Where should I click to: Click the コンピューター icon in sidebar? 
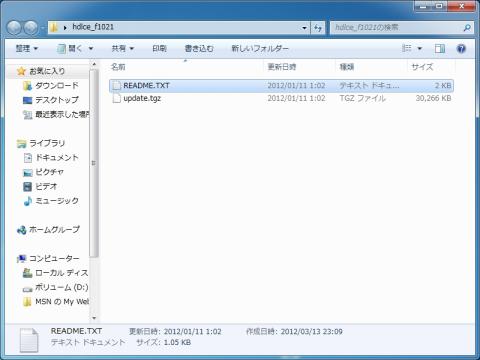pyautogui.click(x=22, y=259)
